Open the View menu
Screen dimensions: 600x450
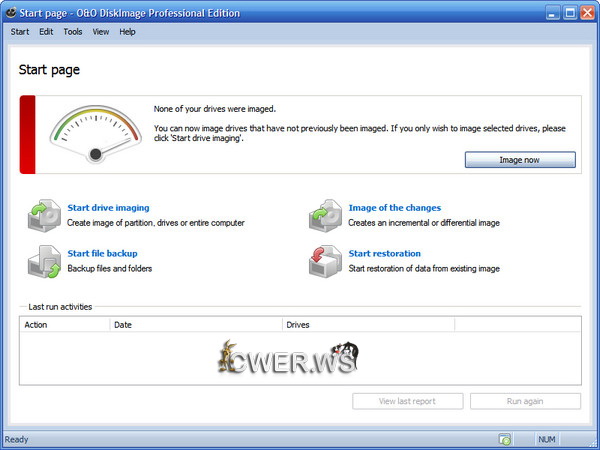point(101,32)
